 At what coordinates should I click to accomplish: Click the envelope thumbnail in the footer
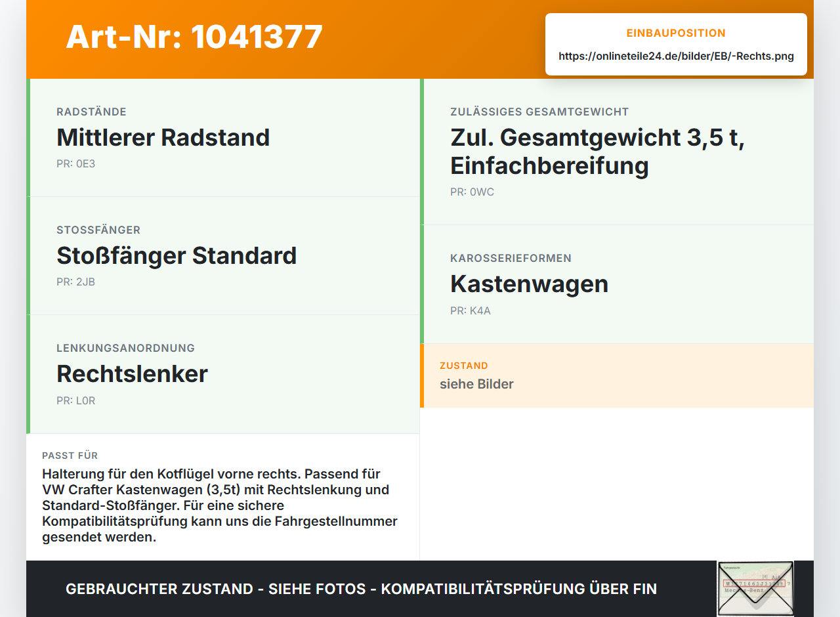[755, 589]
